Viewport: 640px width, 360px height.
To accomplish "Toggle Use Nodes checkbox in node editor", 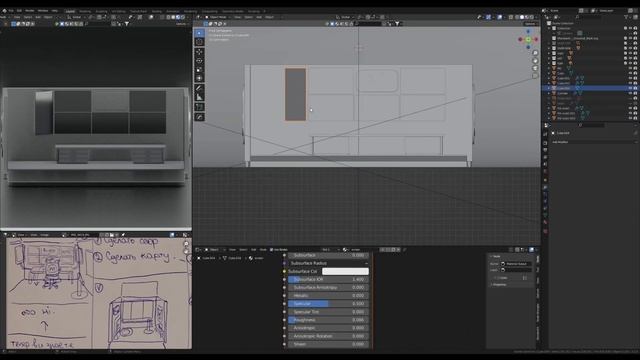I will point(272,249).
